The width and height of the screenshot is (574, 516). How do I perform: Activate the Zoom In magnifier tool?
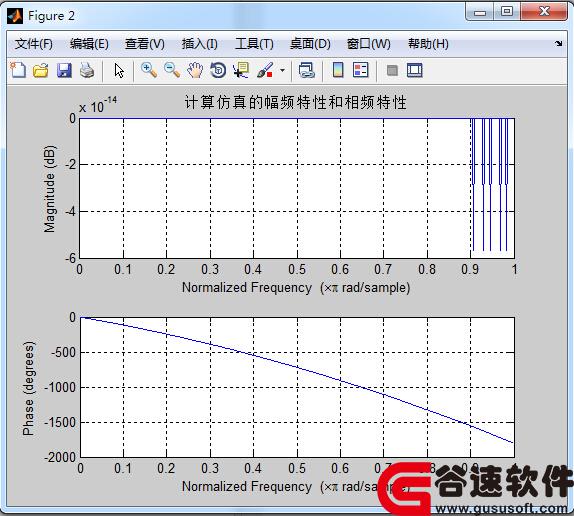coord(149,70)
